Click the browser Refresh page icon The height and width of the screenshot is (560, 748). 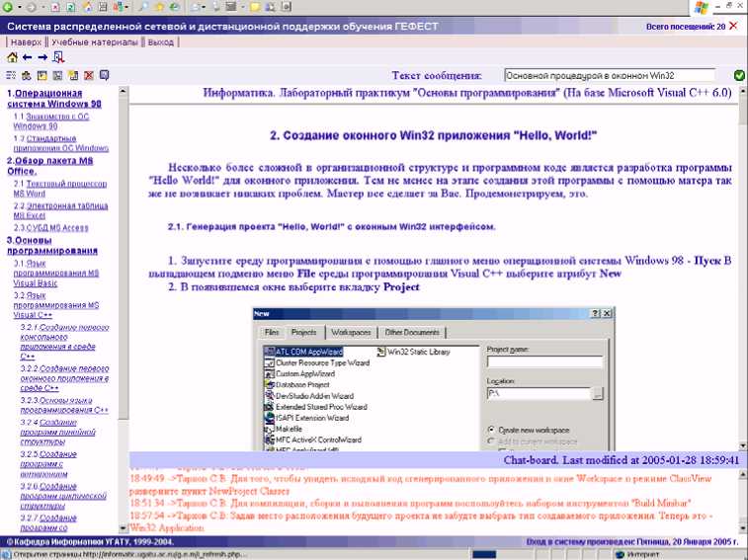[x=71, y=7]
